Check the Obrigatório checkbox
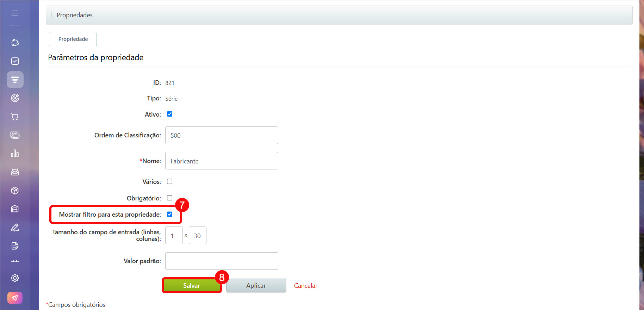 pos(169,198)
